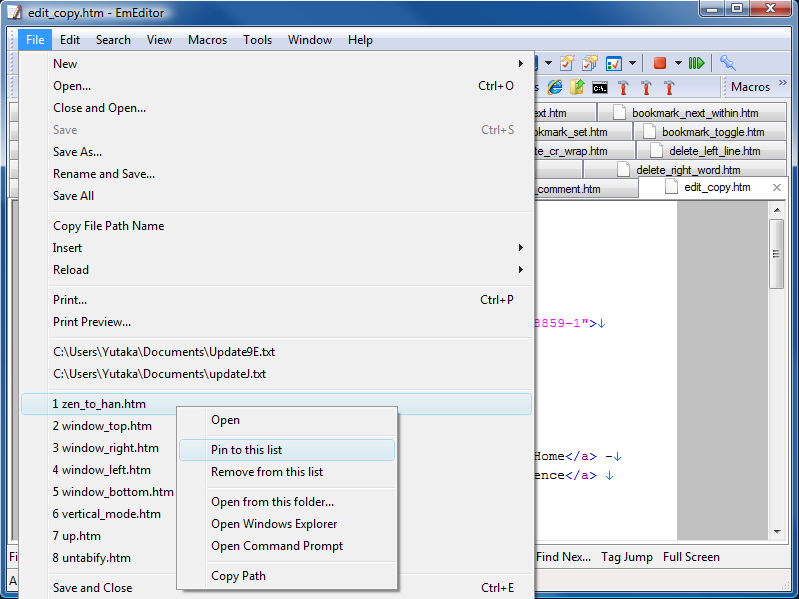The width and height of the screenshot is (799, 599).
Task: Open recent file 7 up.htm
Action: click(76, 536)
